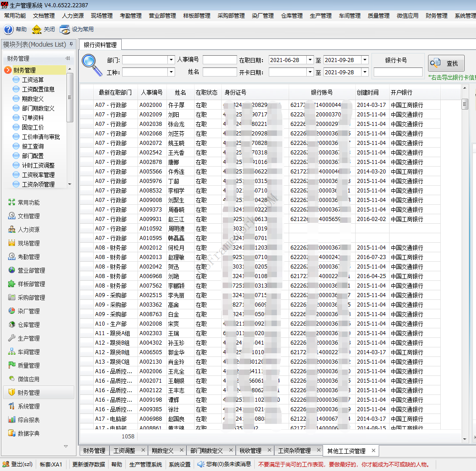Click the 质量管理 flag icon
476x471 pixels.
pyautogui.click(x=11, y=365)
